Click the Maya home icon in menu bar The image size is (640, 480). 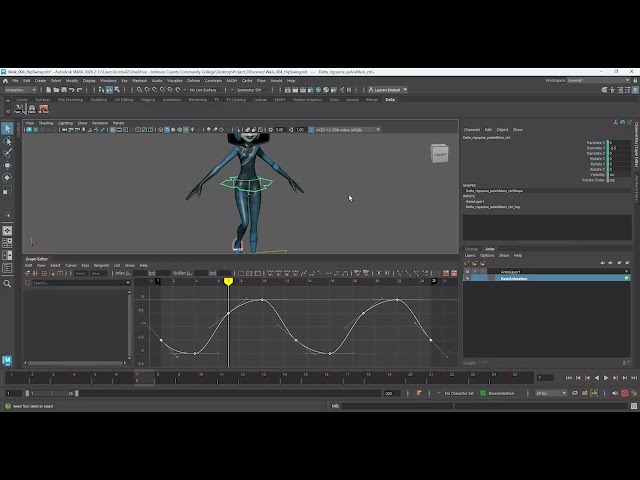5,81
